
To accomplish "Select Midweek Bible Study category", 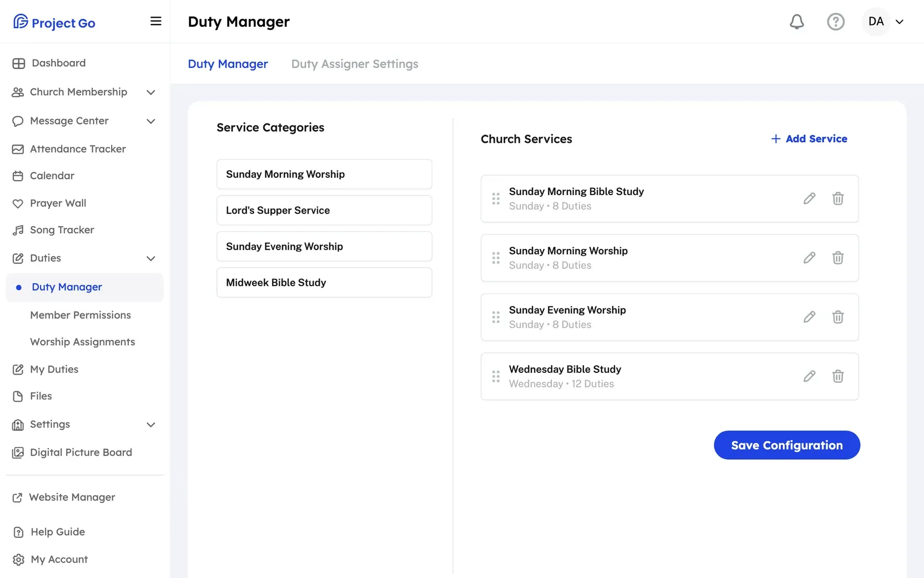I will click(x=324, y=282).
